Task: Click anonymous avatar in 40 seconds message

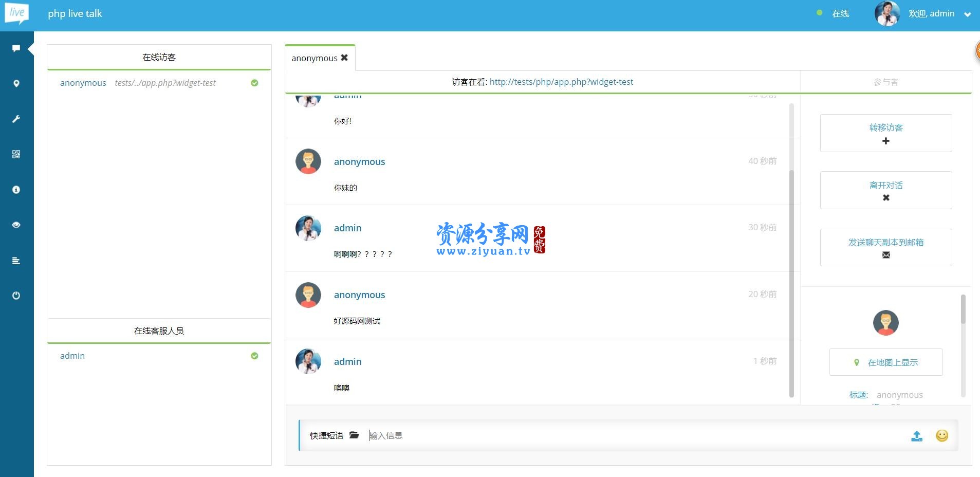Action: [x=308, y=161]
